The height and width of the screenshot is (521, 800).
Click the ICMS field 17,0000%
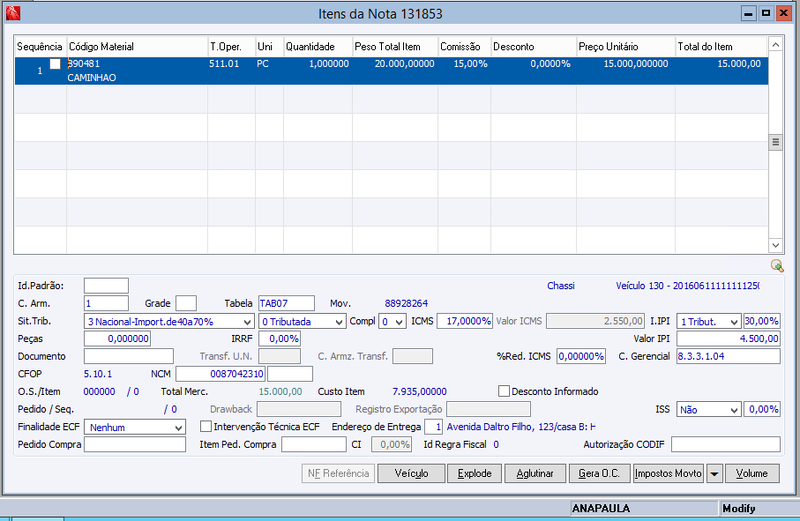[x=464, y=321]
